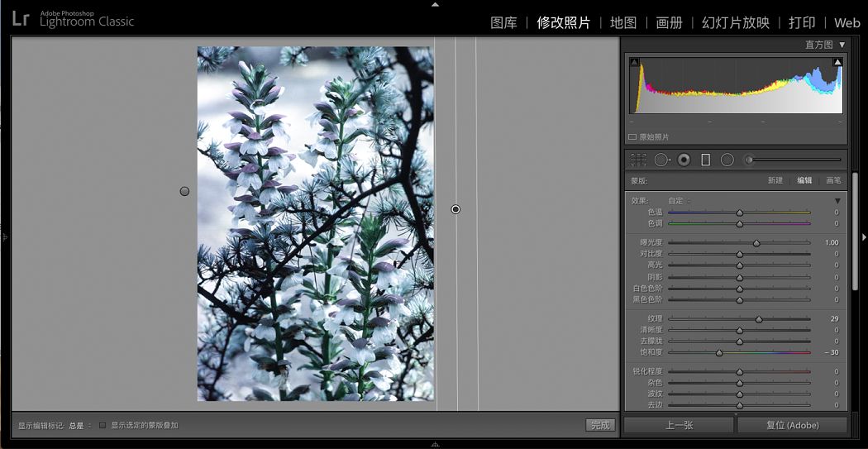The height and width of the screenshot is (449, 868).
Task: Select the spot removal tool icon
Action: pyautogui.click(x=661, y=160)
